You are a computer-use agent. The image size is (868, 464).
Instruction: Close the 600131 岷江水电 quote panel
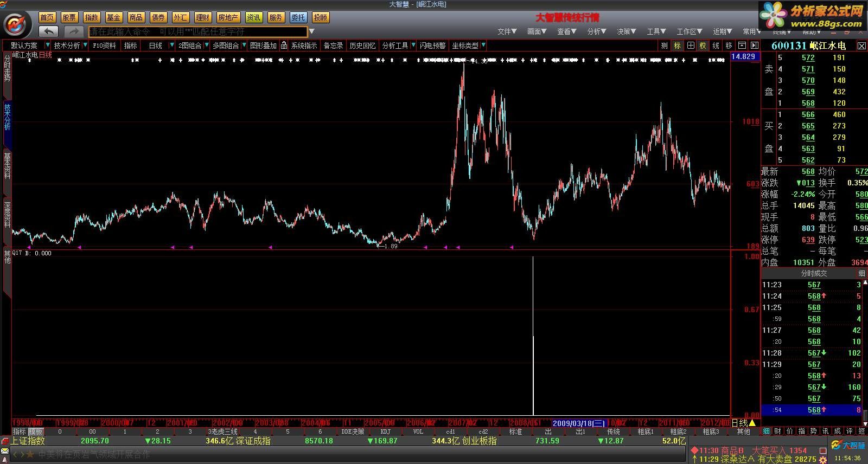861,46
